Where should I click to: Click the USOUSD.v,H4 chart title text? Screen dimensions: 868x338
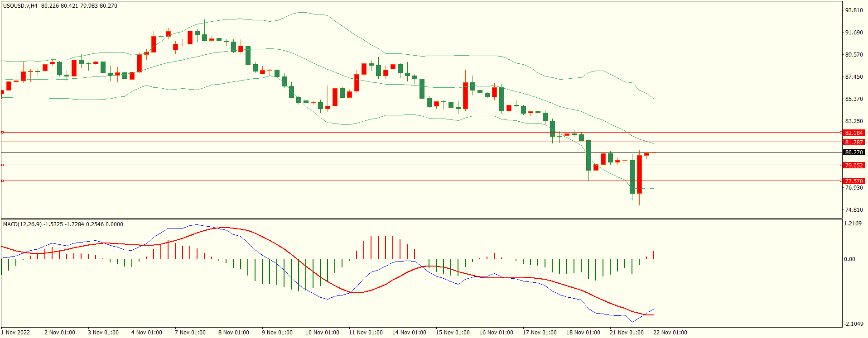20,6
